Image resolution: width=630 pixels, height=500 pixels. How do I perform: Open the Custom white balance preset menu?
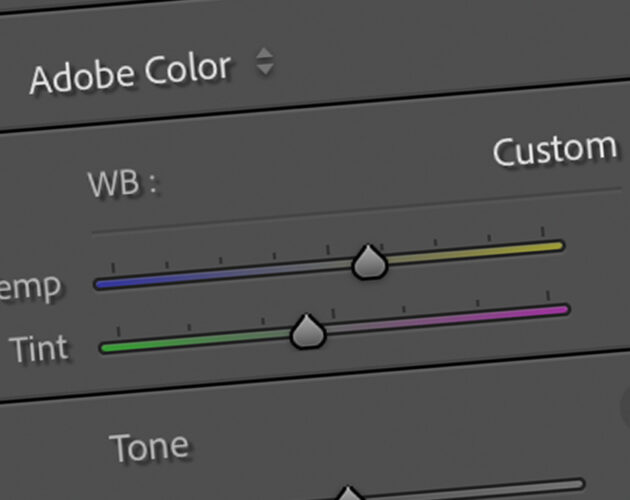pyautogui.click(x=555, y=150)
